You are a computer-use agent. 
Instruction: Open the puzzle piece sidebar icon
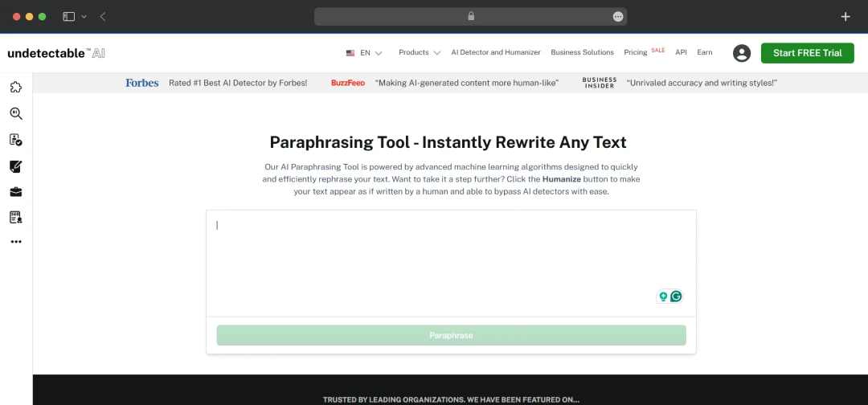[16, 87]
